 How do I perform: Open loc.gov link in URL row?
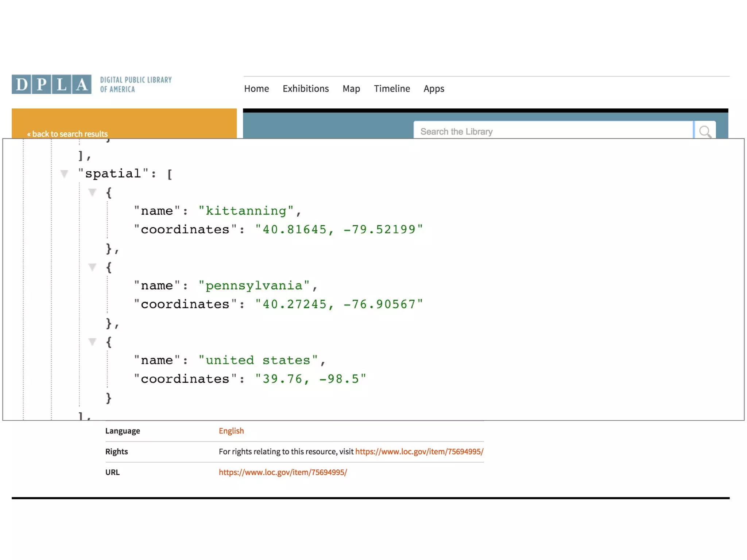(283, 472)
